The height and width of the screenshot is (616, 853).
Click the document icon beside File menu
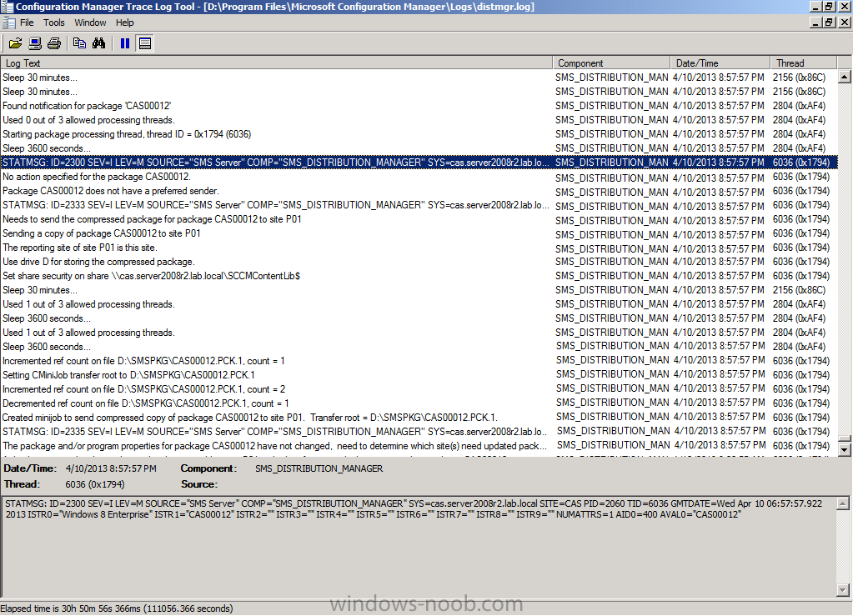(8, 23)
